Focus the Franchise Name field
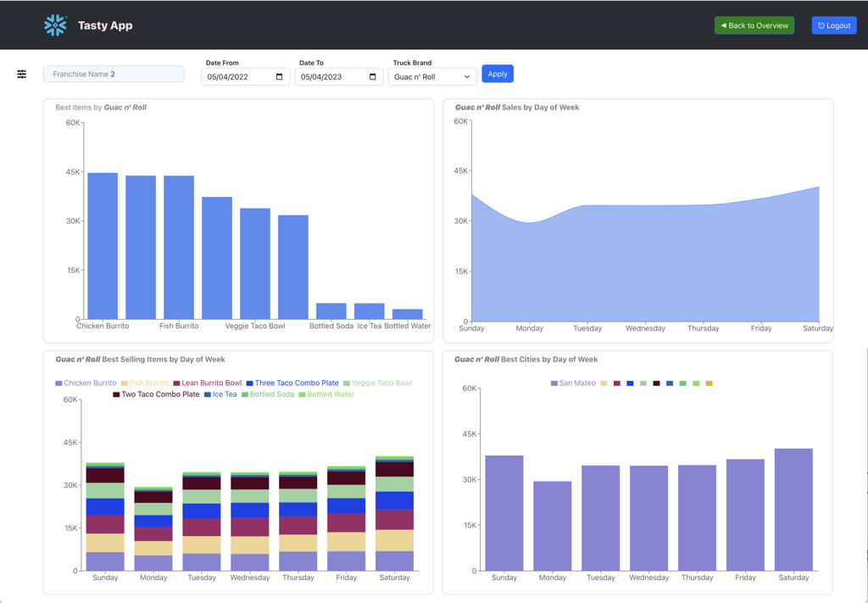 (x=114, y=75)
